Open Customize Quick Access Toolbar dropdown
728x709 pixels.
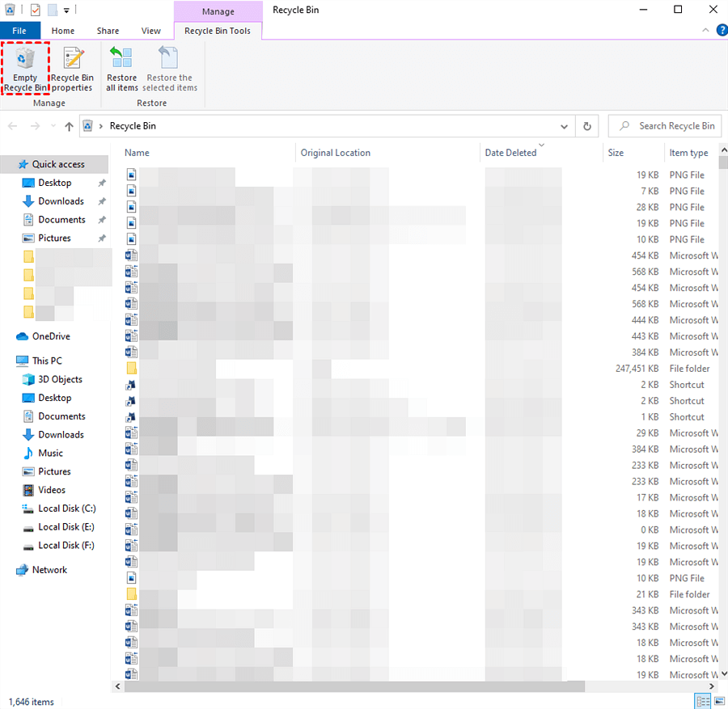coord(66,11)
